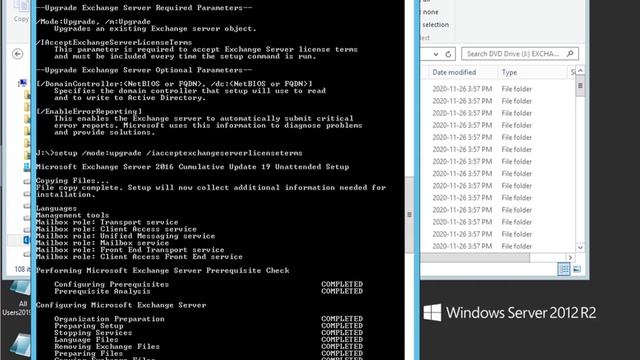The height and width of the screenshot is (360, 640).
Task: Click the command prompt vertical scrollbar thumb
Action: [409, 215]
